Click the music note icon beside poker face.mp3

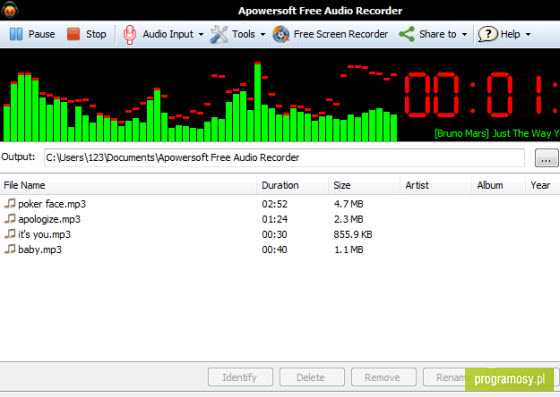(x=10, y=203)
